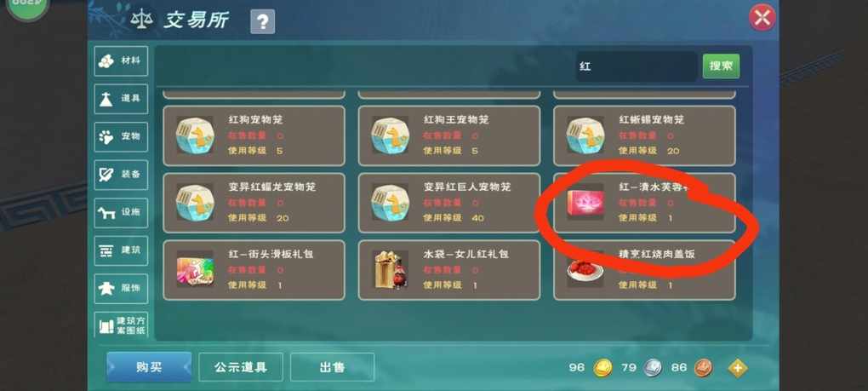Screen dimensions: 868x391
Task: Click the street skateboard gift pack icon
Action: point(195,270)
